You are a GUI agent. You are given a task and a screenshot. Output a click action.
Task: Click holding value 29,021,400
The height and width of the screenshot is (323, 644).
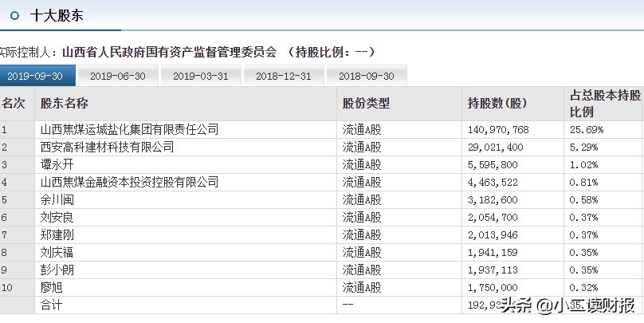[495, 148]
